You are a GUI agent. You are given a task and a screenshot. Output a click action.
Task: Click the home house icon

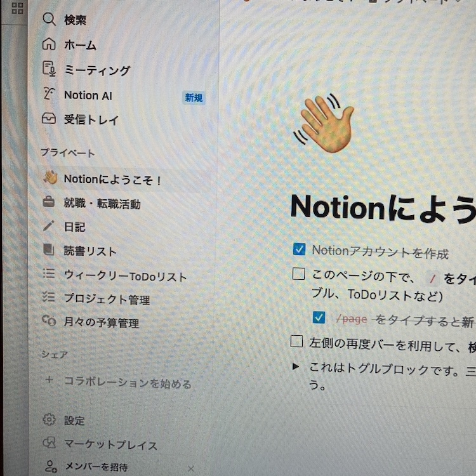tap(49, 44)
